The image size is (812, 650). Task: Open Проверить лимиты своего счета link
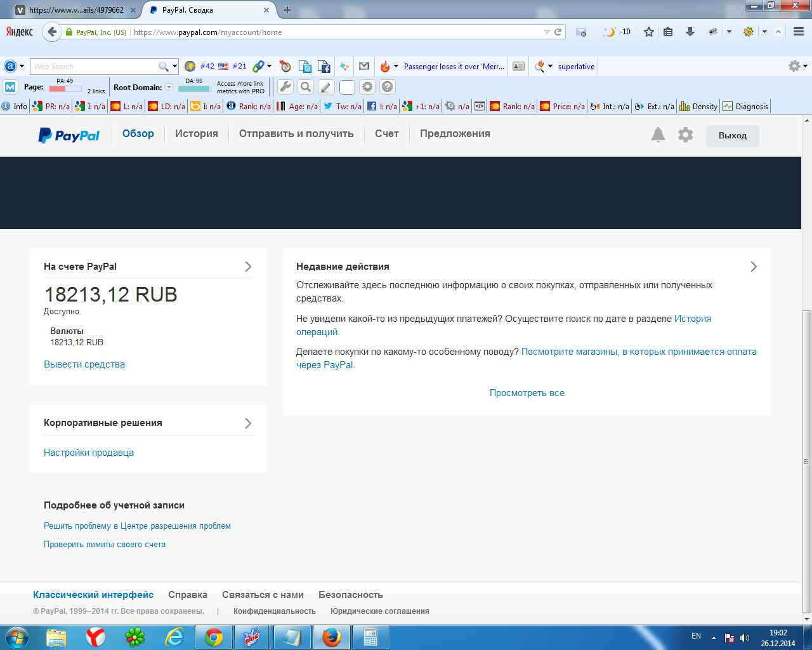click(x=105, y=544)
